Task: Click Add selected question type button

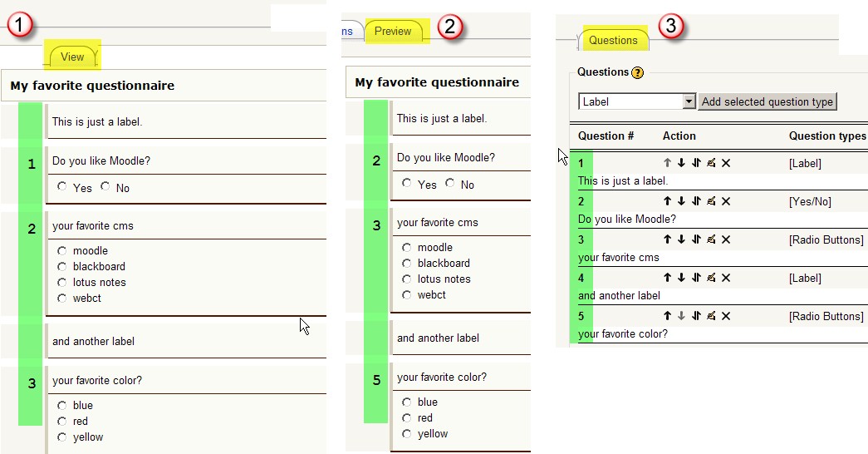Action: tap(767, 101)
